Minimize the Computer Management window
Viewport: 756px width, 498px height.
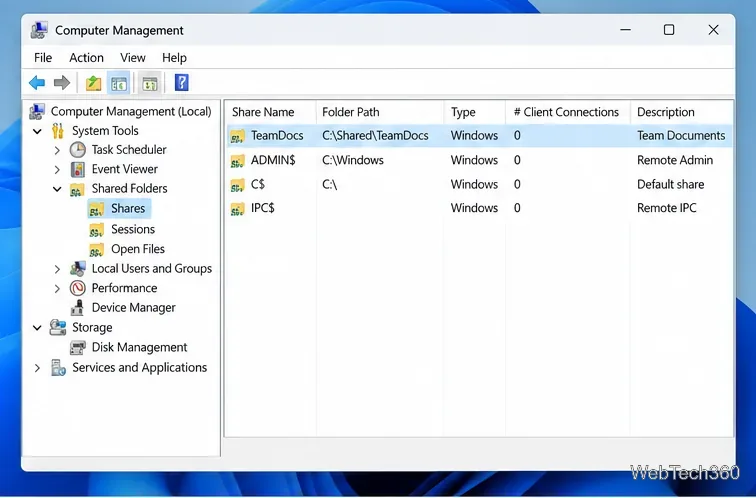625,30
